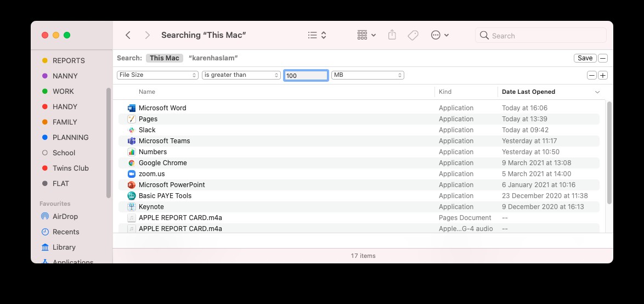The image size is (644, 304).
Task: Click the magnifying glass search icon
Action: [x=484, y=35]
